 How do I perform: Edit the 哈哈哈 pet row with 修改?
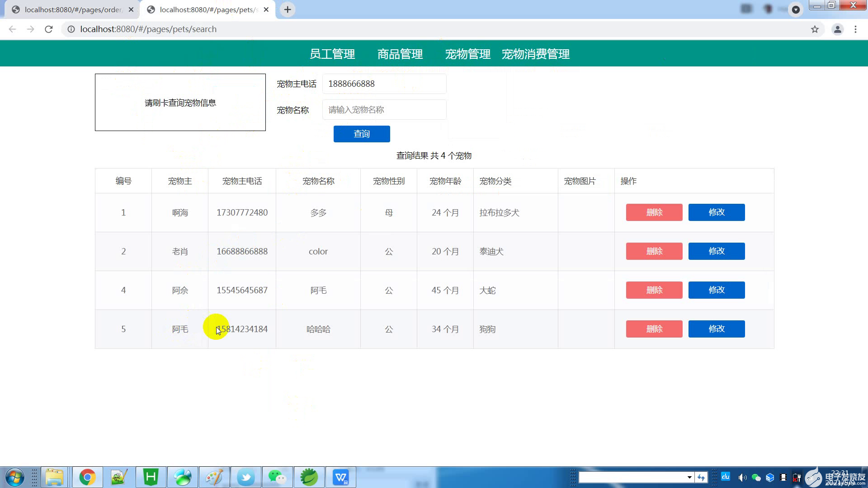pyautogui.click(x=717, y=329)
